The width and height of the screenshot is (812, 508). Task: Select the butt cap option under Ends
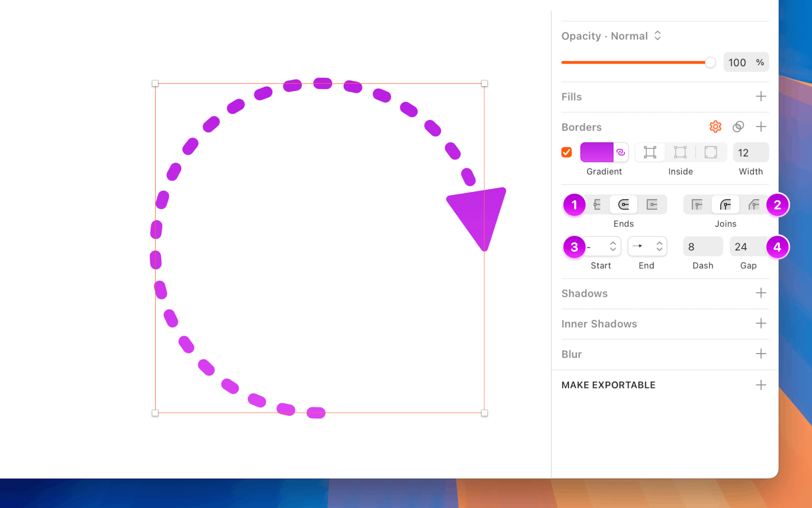tap(597, 204)
